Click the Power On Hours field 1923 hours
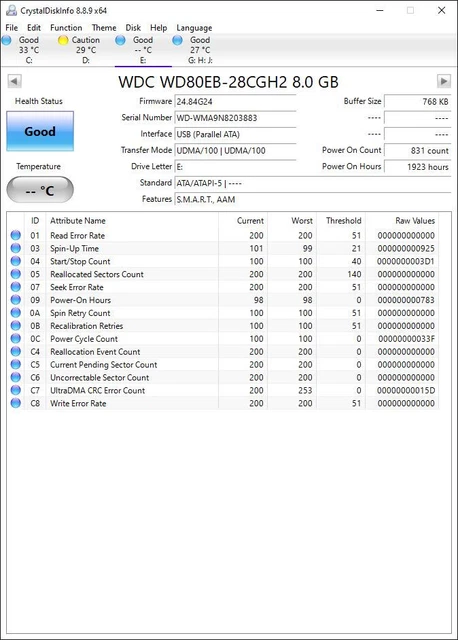 (x=418, y=167)
